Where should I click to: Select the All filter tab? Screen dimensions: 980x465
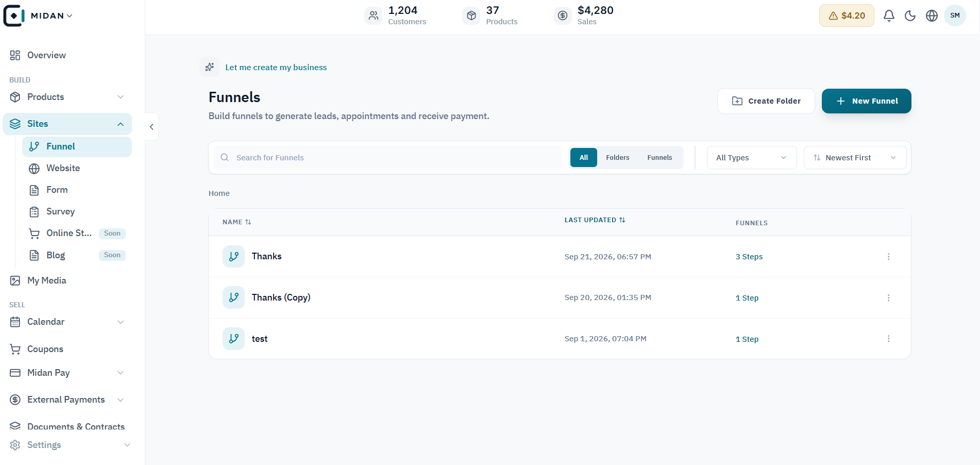tap(584, 158)
